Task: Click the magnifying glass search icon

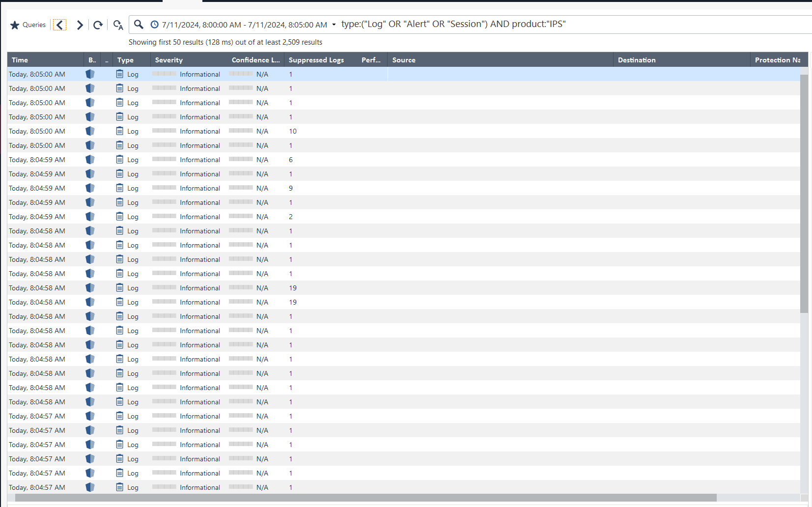Action: click(x=139, y=24)
